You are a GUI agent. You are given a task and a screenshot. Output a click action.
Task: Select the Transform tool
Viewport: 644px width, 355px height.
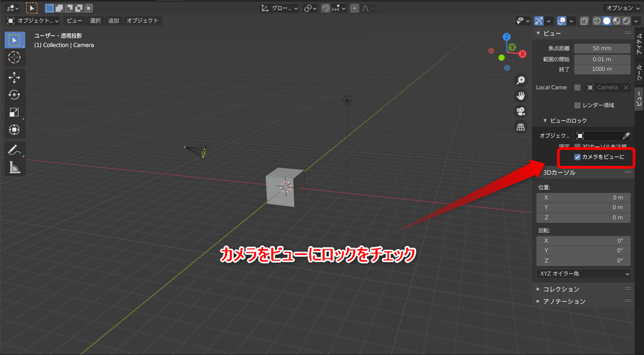click(x=15, y=129)
